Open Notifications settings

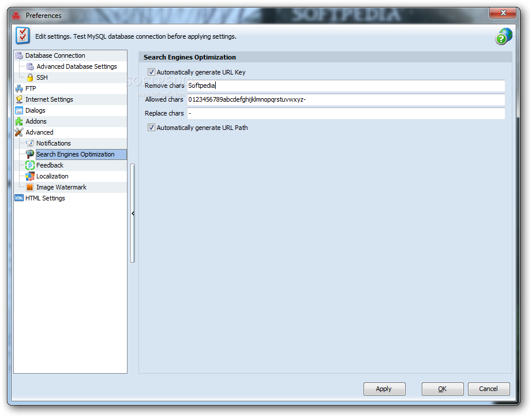click(x=54, y=143)
